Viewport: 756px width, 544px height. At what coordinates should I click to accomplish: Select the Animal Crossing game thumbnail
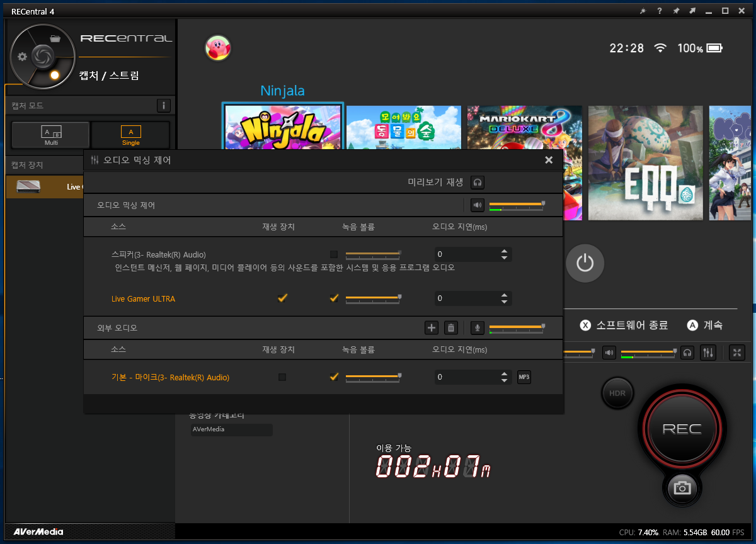click(404, 128)
